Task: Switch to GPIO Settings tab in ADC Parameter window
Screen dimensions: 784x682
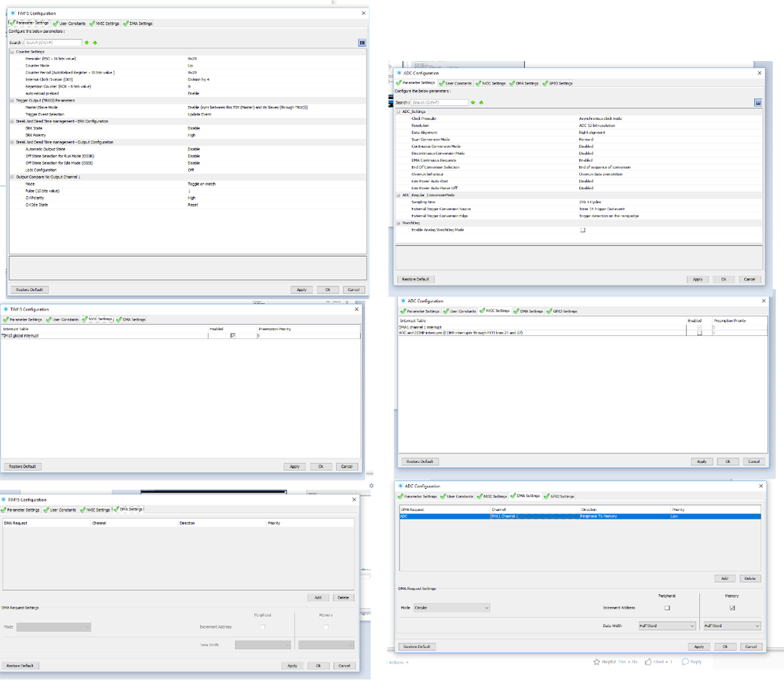Action: tap(557, 83)
